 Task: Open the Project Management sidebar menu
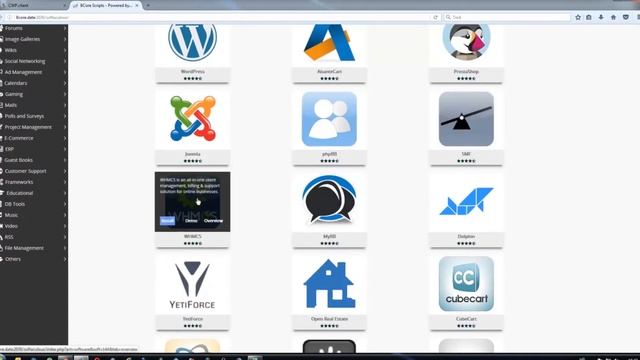point(34,127)
